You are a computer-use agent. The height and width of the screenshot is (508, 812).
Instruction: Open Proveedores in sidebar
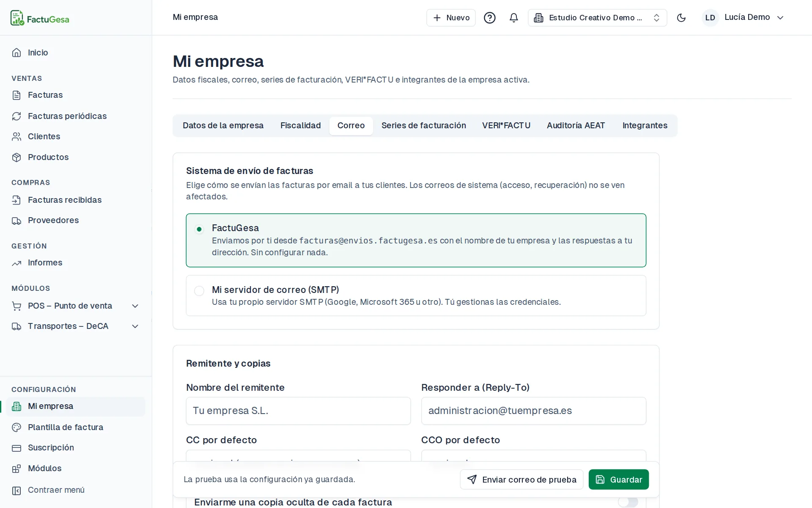[x=76, y=220]
